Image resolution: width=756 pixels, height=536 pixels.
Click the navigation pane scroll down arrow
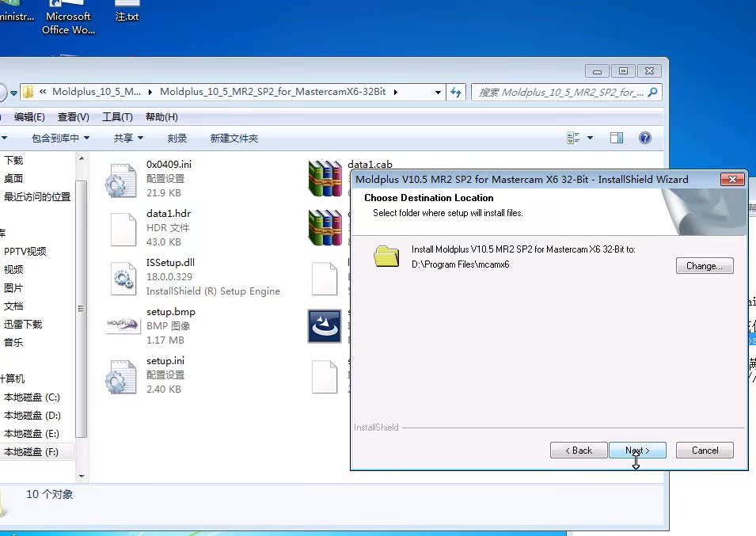(x=82, y=477)
